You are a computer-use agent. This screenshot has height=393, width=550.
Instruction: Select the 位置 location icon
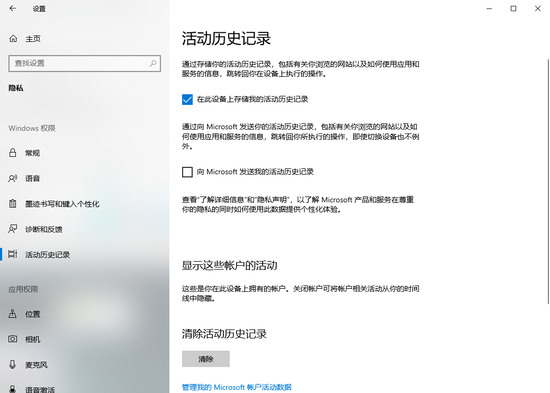pos(13,314)
